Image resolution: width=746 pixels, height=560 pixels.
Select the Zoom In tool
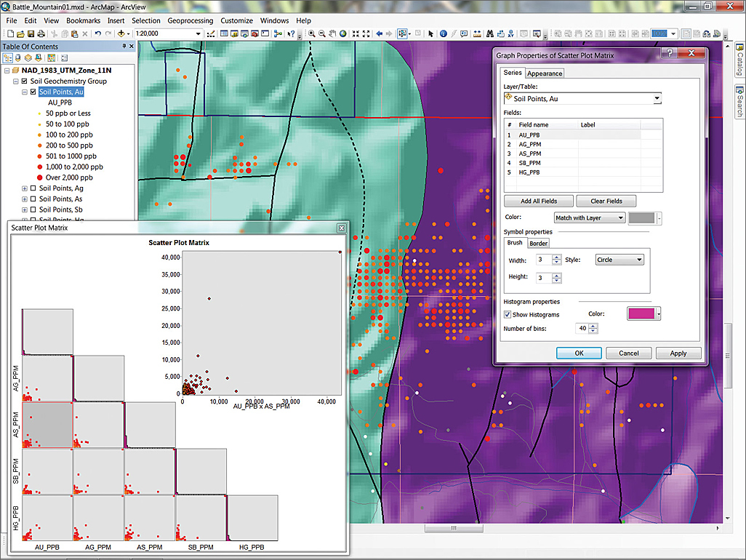pyautogui.click(x=312, y=34)
